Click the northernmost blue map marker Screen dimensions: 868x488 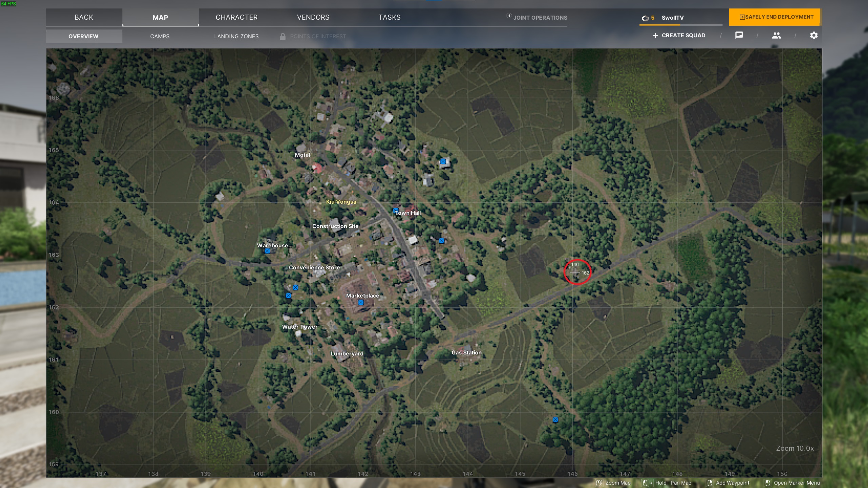click(x=443, y=162)
